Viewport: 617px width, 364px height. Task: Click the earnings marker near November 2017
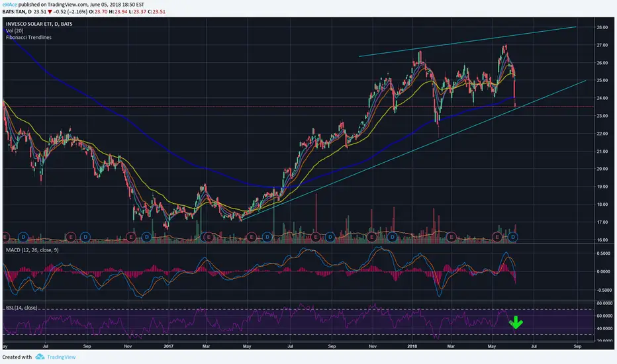point(371,237)
